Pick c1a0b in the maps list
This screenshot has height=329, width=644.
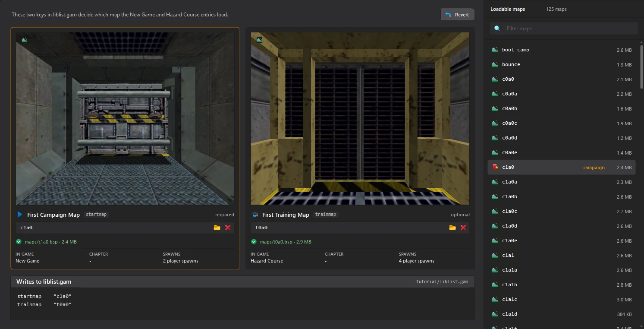561,197
